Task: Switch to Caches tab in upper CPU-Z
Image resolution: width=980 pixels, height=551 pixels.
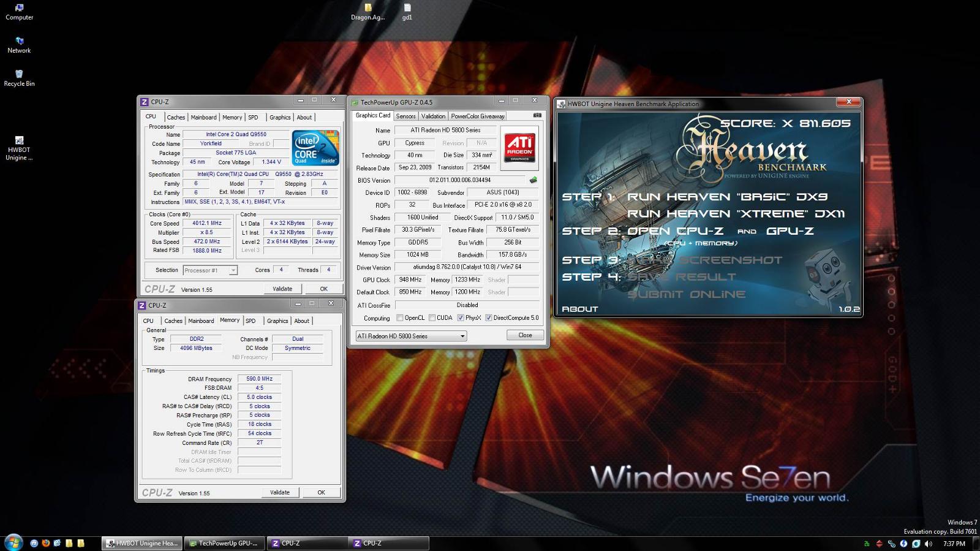Action: tap(176, 117)
